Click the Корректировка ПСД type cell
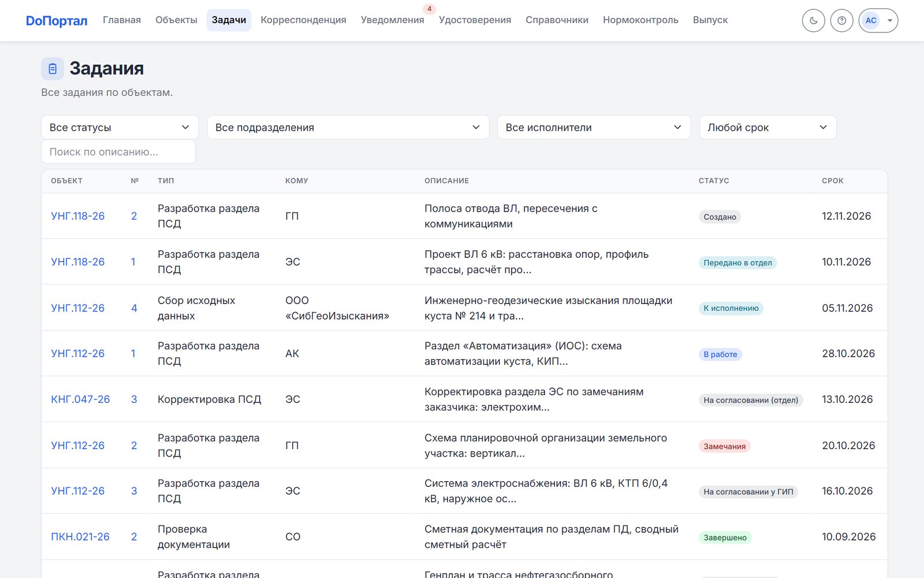 coord(210,399)
